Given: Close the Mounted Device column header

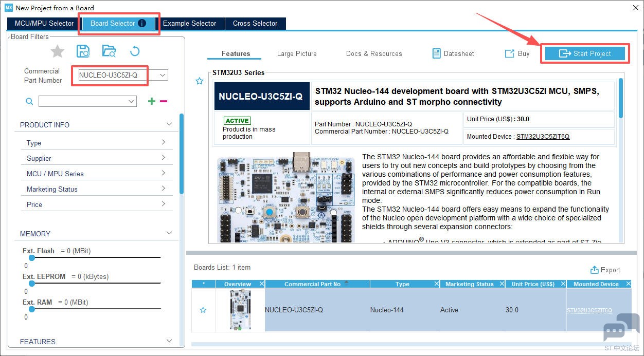Looking at the screenshot, I should point(628,284).
